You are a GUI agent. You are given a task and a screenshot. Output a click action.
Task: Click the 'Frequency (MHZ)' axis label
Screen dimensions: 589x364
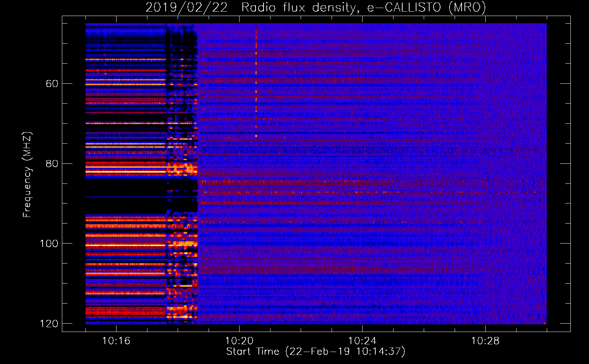27,175
